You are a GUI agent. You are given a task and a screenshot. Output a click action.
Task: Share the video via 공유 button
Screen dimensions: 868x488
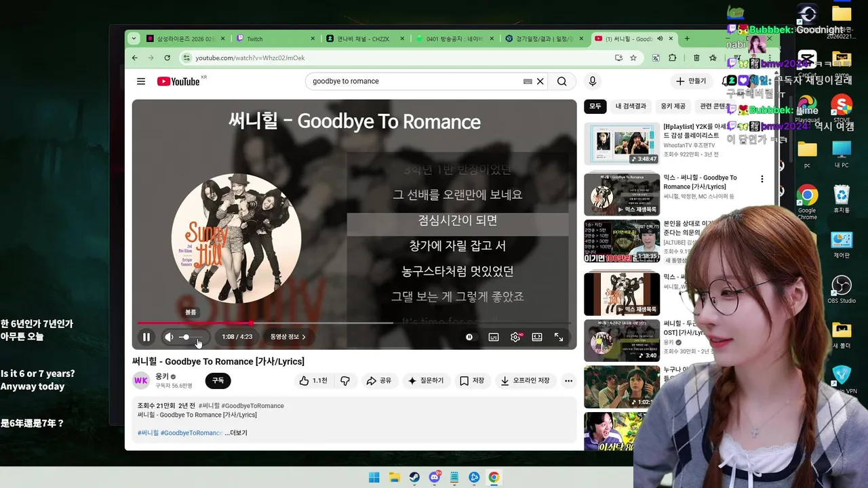[x=379, y=381]
